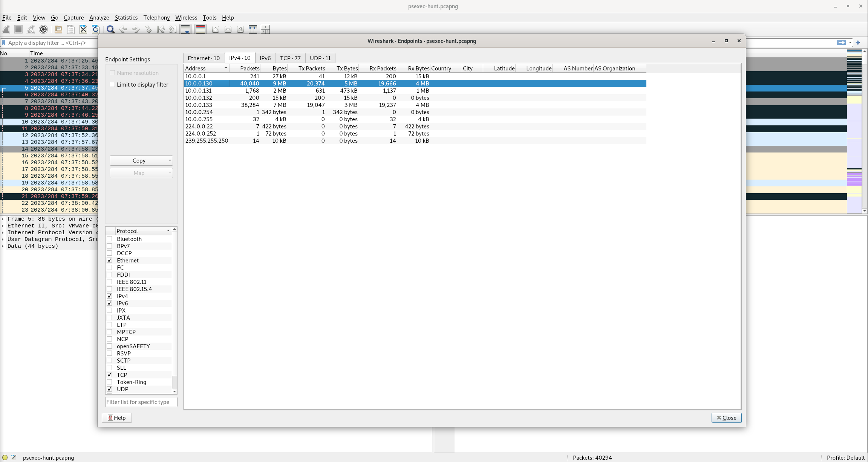Zoom out main window text icon
Screen dimensions: 868x462
click(228, 29)
